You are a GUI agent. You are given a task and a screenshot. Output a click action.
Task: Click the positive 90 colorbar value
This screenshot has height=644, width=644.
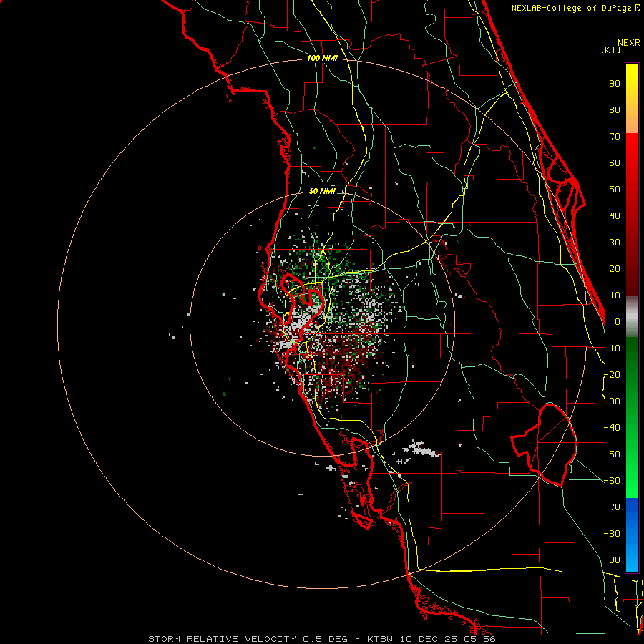(615, 84)
